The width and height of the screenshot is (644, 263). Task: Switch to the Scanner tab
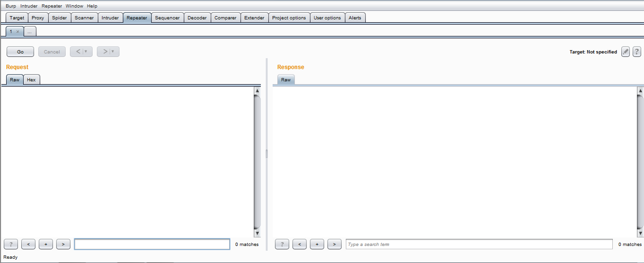tap(84, 18)
